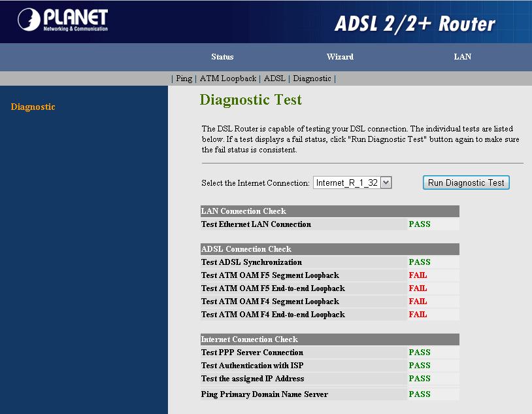Click the ADSL 2/2+ Router banner title
Image resolution: width=532 pixels, height=414 pixels.
(414, 24)
